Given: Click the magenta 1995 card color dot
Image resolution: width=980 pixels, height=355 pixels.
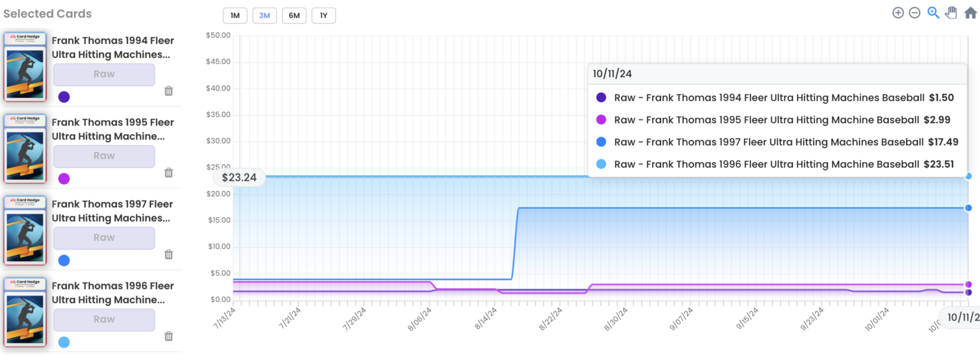Looking at the screenshot, I should [x=64, y=179].
